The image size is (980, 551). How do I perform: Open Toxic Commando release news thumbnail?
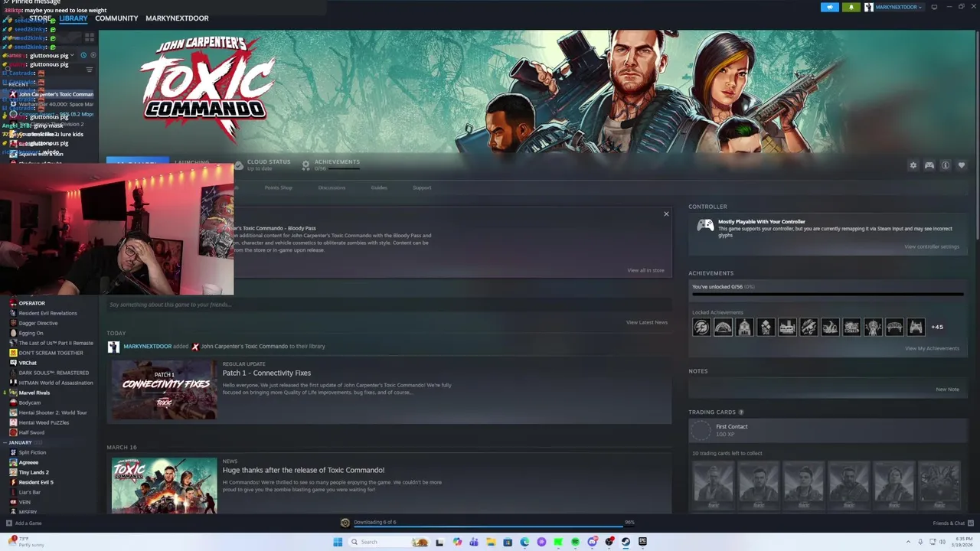164,486
